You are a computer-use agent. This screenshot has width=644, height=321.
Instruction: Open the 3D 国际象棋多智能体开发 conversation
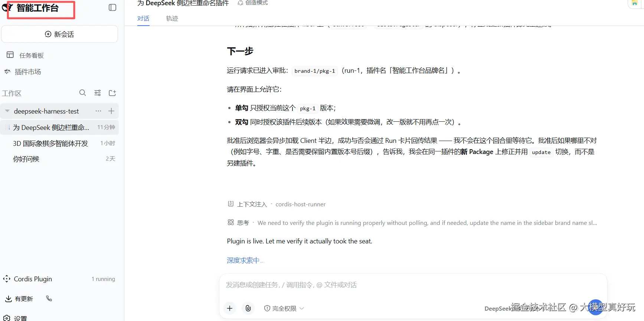pyautogui.click(x=59, y=143)
